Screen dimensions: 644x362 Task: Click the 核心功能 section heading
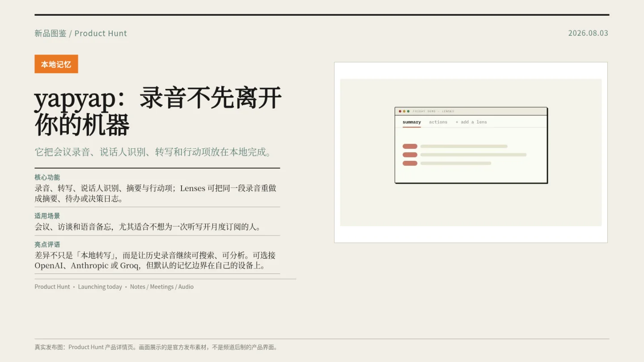pos(47,177)
